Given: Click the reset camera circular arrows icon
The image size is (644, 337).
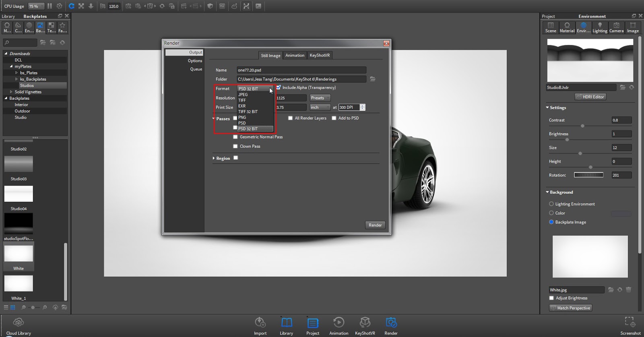Looking at the screenshot, I should pyautogui.click(x=162, y=6).
